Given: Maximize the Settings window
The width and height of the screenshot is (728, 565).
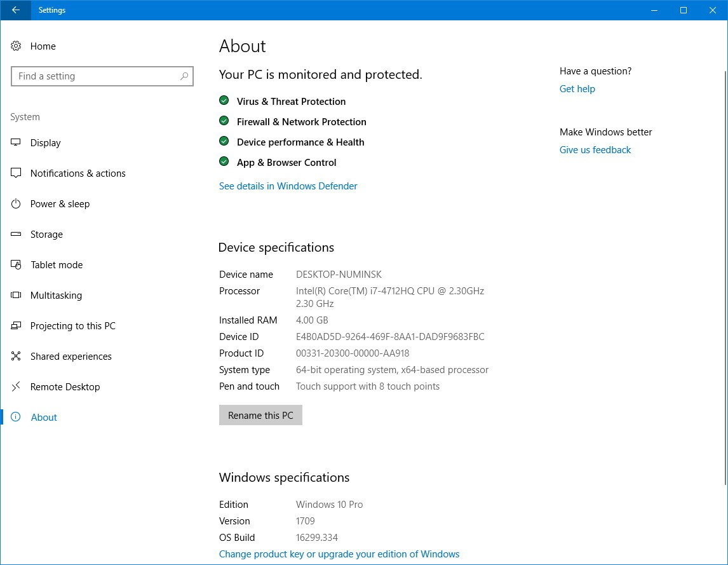Looking at the screenshot, I should tap(684, 10).
